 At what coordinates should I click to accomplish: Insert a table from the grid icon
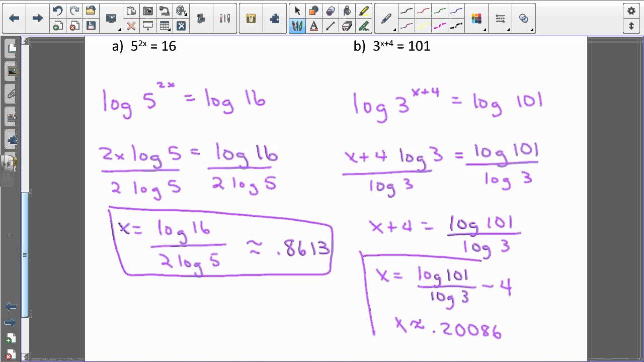(x=165, y=26)
